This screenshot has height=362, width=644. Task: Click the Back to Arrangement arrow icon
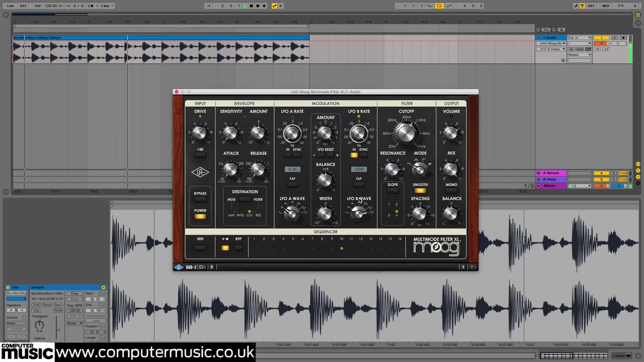(281, 6)
